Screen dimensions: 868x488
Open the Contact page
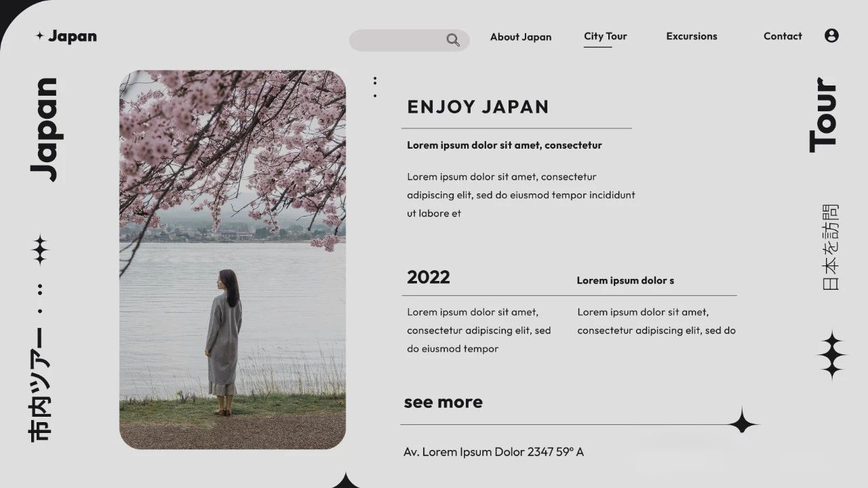click(x=783, y=36)
